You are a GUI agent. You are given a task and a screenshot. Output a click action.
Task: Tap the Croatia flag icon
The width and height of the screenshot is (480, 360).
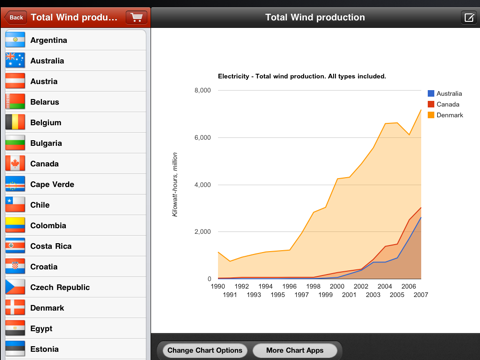[15, 267]
